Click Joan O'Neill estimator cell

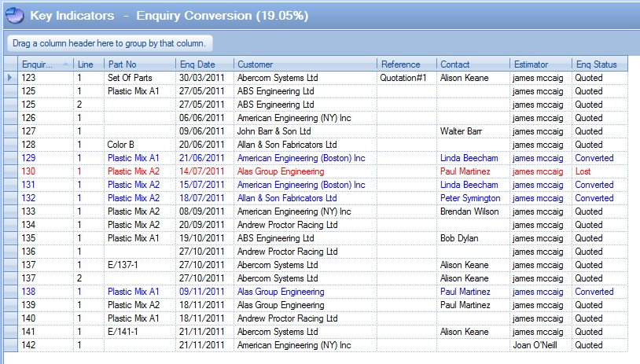(539, 345)
